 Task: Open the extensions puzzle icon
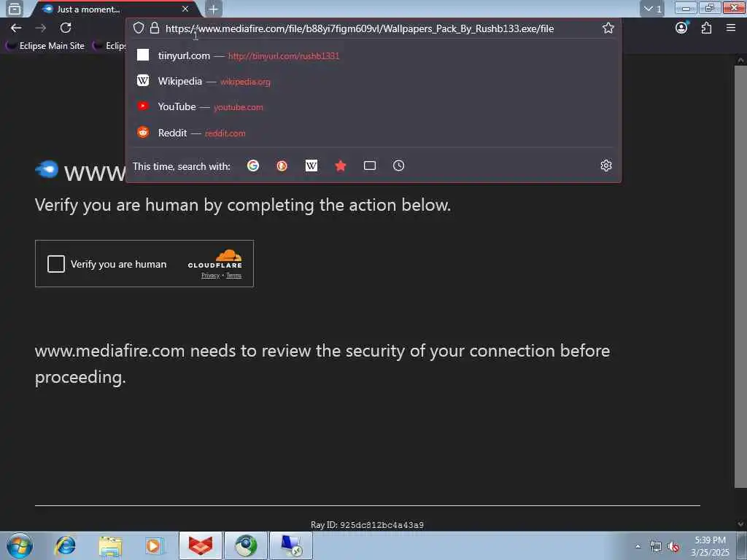706,28
